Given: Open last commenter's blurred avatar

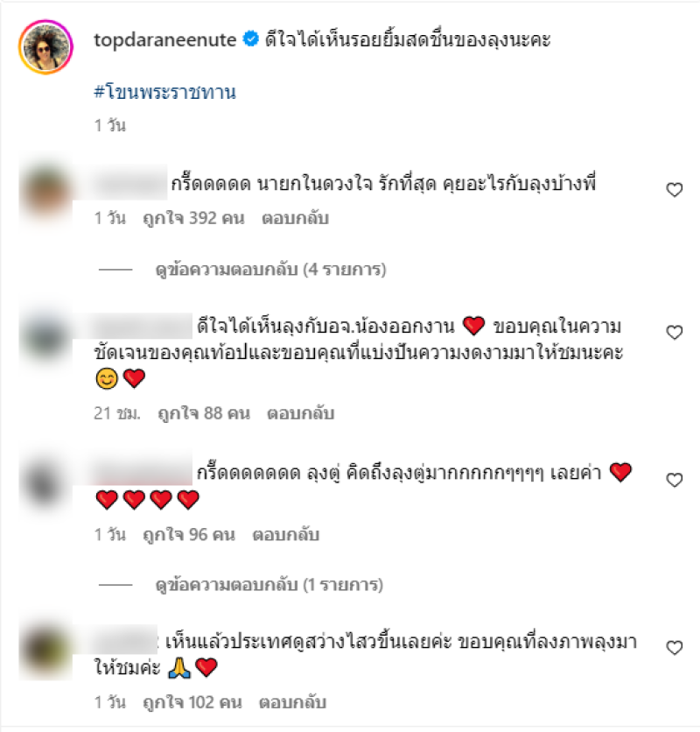Looking at the screenshot, I should point(45,651).
